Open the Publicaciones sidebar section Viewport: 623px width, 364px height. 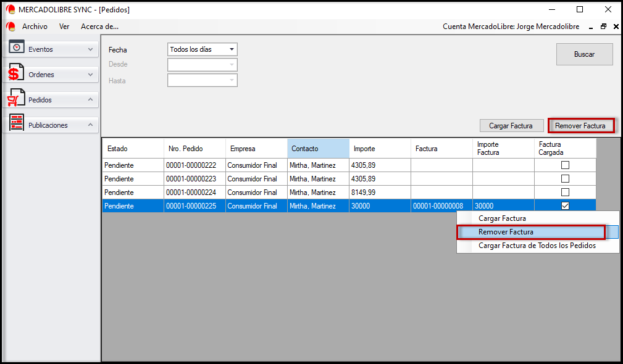[x=51, y=125]
